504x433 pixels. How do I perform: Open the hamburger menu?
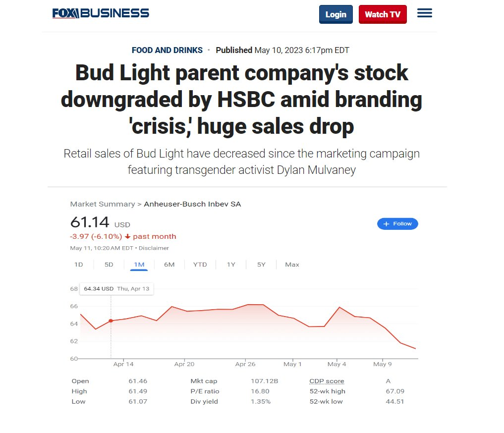425,13
